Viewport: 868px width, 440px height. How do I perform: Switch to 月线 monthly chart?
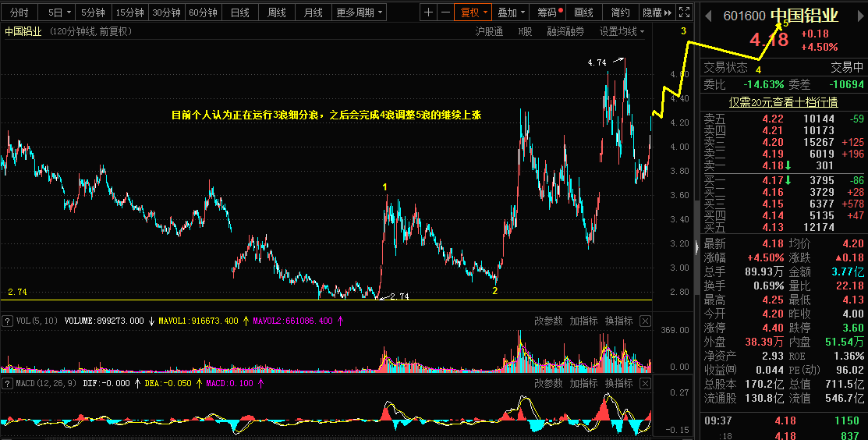[314, 12]
